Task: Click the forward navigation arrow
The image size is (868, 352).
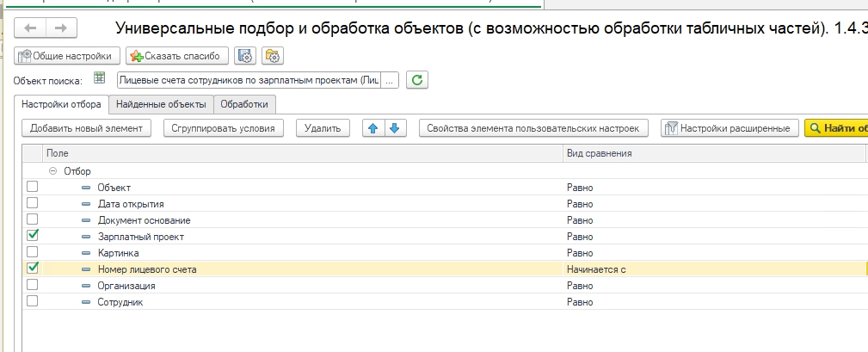Action: click(x=60, y=28)
